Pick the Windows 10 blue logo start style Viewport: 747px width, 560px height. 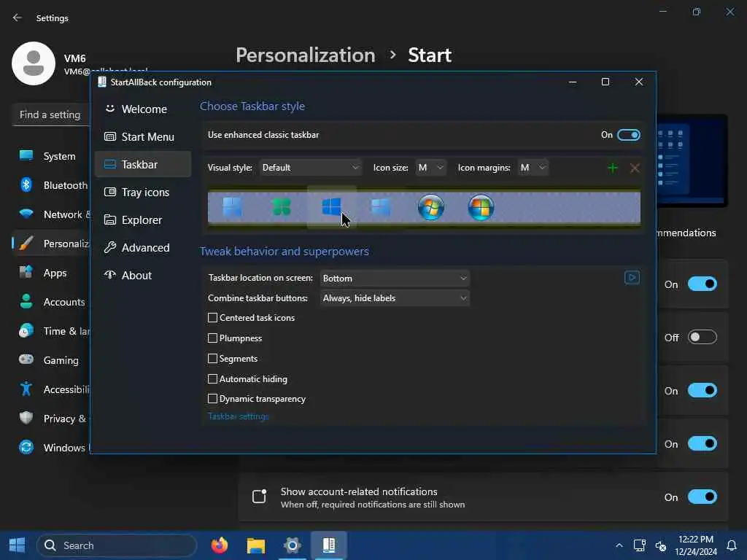pos(332,208)
